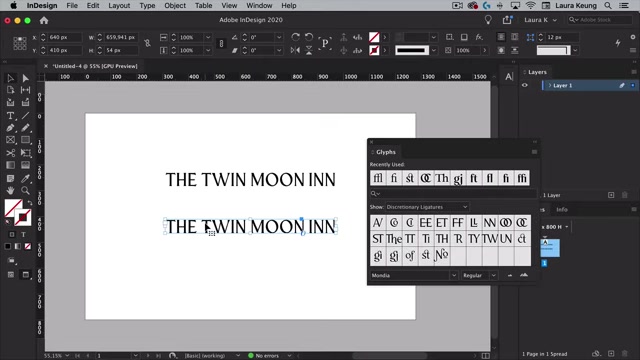Image resolution: width=640 pixels, height=360 pixels.
Task: Expand the Layer 1 disclosure arrow
Action: pyautogui.click(x=550, y=85)
